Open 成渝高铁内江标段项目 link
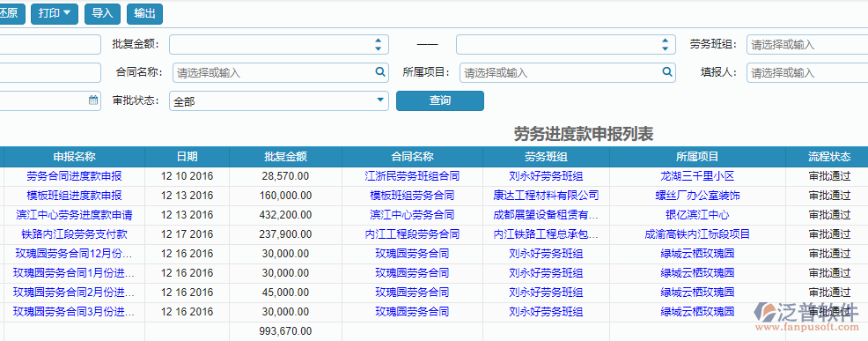The width and height of the screenshot is (868, 341). click(x=697, y=234)
